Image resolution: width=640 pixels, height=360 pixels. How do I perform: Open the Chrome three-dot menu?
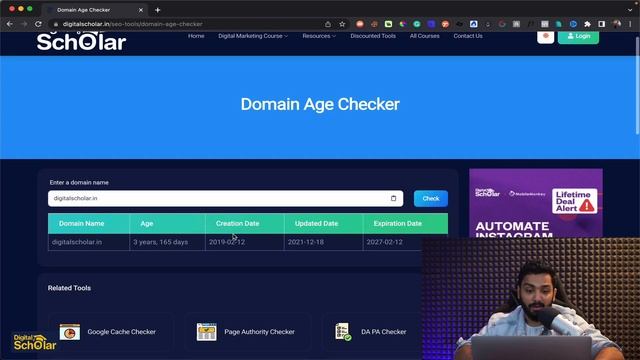coord(631,24)
